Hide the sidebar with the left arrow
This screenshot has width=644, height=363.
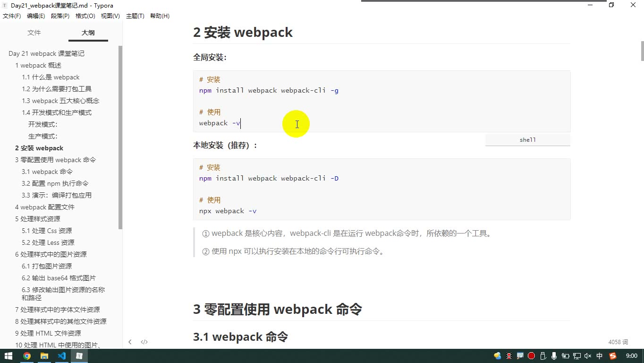pyautogui.click(x=130, y=342)
